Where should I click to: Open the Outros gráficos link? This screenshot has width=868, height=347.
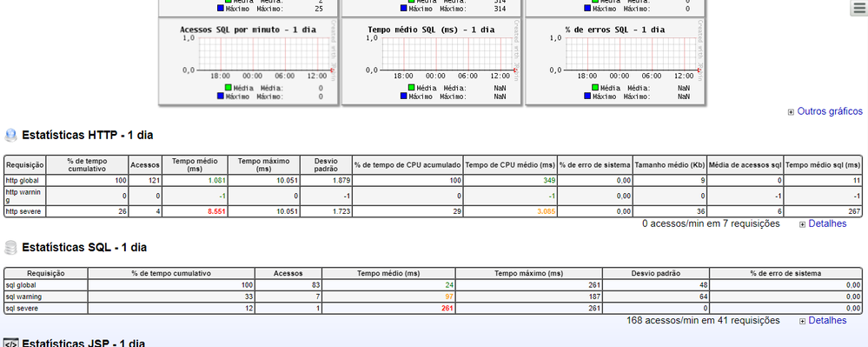(830, 111)
